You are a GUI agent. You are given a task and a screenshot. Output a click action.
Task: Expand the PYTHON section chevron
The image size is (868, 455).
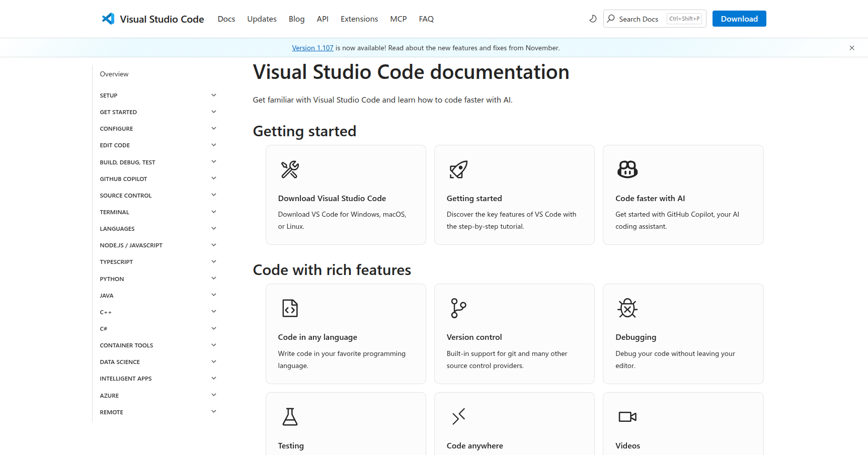pyautogui.click(x=213, y=279)
